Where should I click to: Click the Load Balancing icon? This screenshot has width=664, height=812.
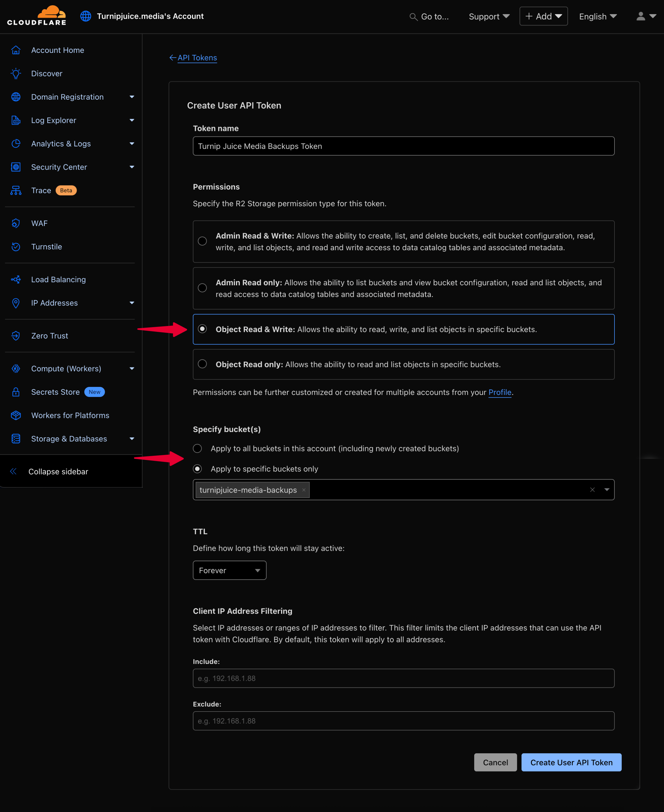[x=16, y=279]
